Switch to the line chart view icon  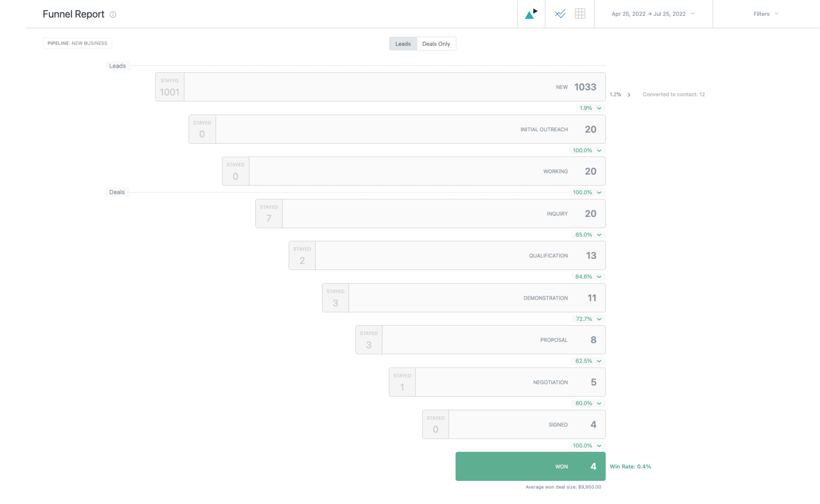(x=560, y=14)
